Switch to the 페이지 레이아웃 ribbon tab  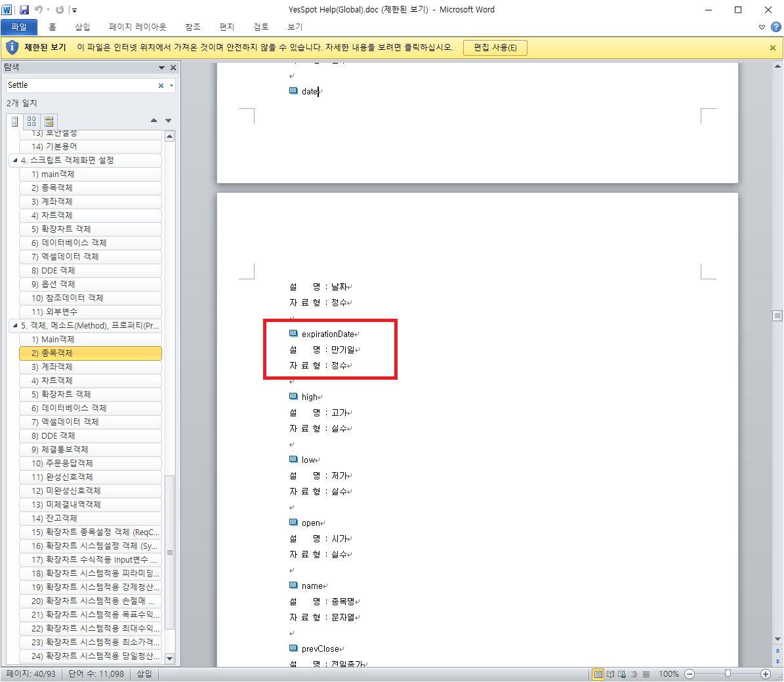coord(137,27)
